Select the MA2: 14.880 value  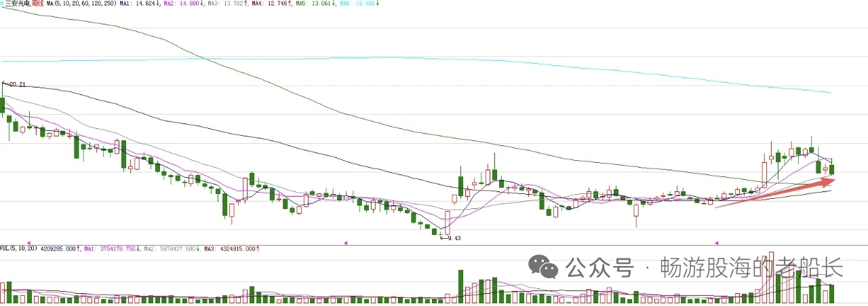(x=181, y=4)
